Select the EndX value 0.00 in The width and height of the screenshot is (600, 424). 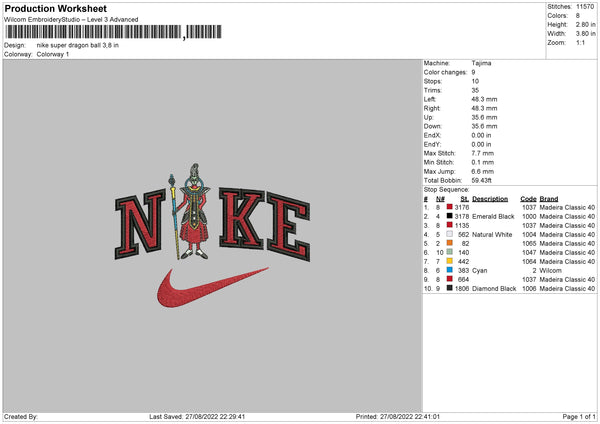coord(481,135)
